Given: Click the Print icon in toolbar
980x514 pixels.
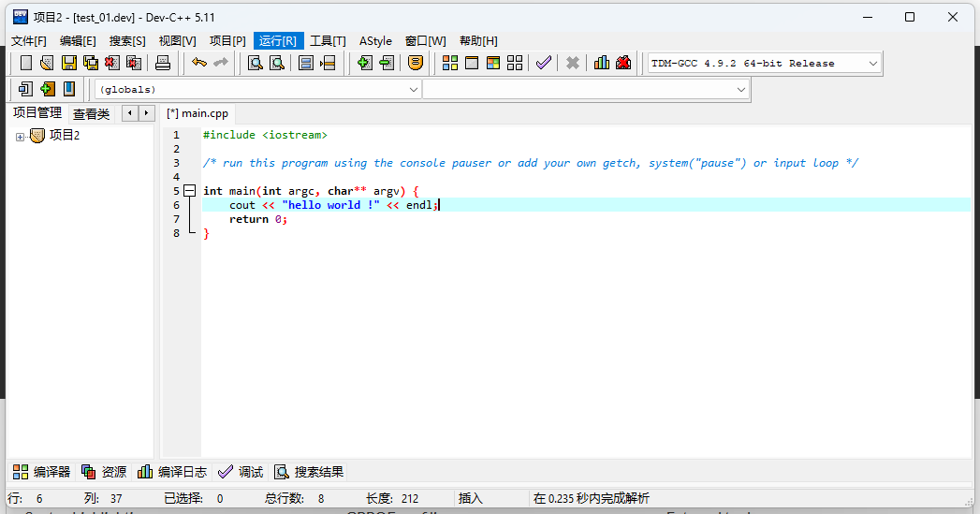Looking at the screenshot, I should pos(163,63).
